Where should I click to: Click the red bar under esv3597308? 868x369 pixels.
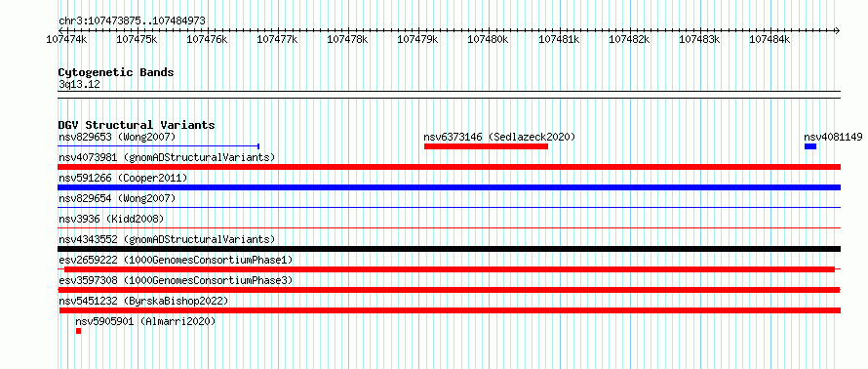click(x=449, y=290)
